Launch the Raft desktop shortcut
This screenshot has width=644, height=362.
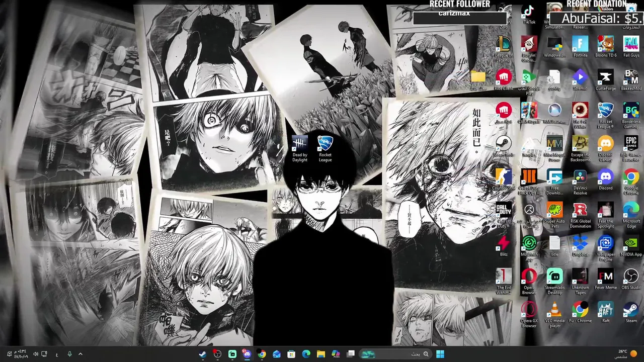click(606, 312)
